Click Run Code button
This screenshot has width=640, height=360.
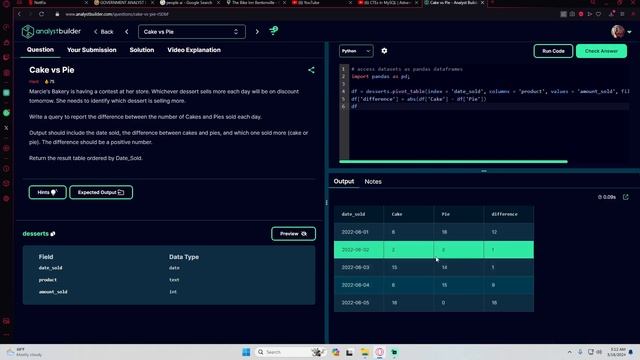pos(553,51)
